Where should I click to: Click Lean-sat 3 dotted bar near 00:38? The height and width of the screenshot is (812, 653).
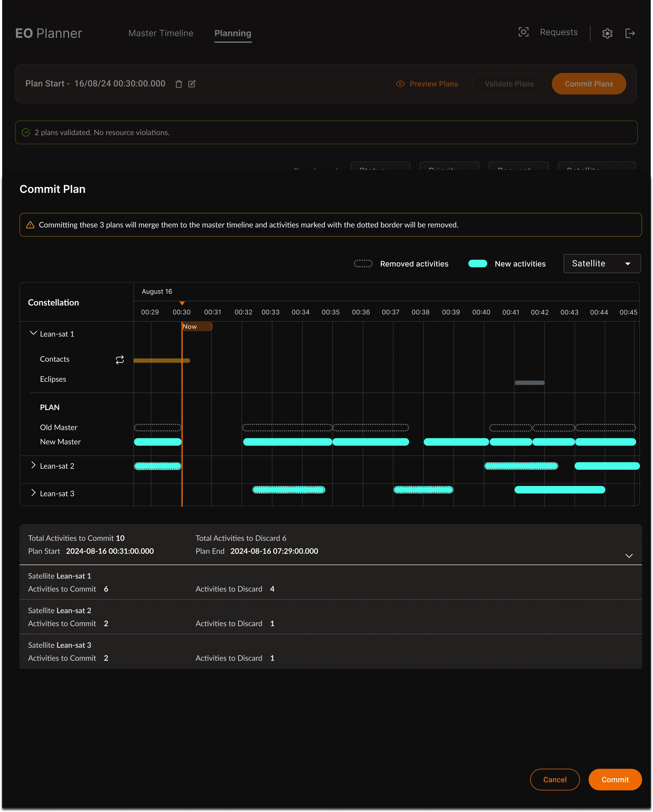coord(423,490)
